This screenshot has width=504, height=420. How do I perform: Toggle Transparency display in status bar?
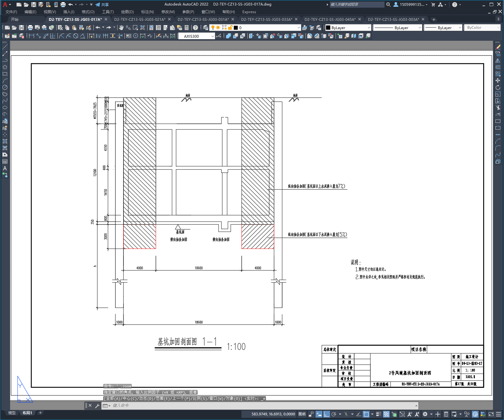[x=386, y=414]
